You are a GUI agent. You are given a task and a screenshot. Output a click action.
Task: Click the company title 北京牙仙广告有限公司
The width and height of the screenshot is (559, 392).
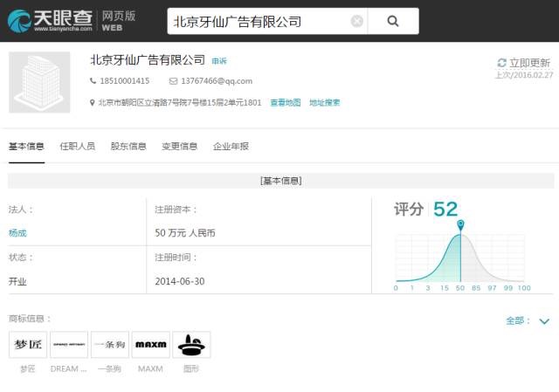point(148,60)
